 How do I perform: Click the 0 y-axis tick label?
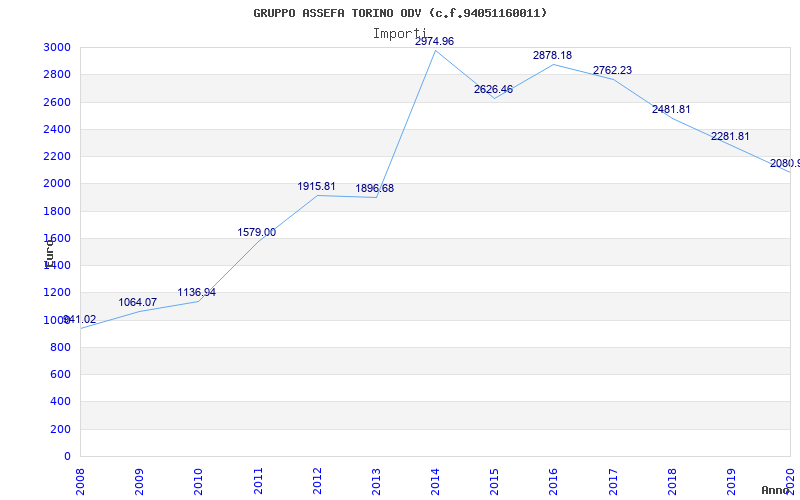tap(67, 457)
